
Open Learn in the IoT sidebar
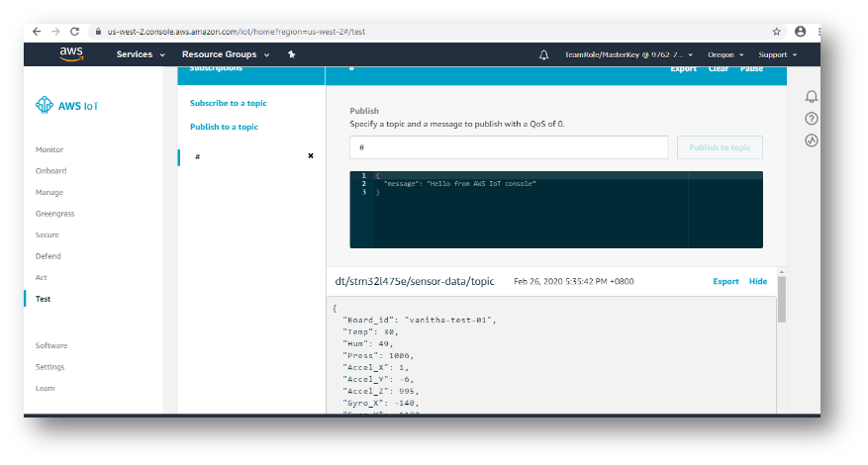click(x=45, y=388)
